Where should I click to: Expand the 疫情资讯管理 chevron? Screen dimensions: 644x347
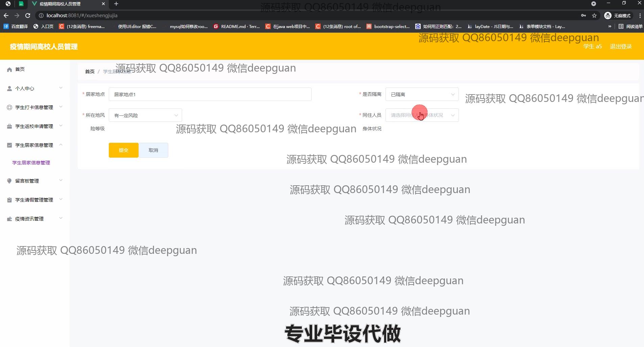[61, 218]
